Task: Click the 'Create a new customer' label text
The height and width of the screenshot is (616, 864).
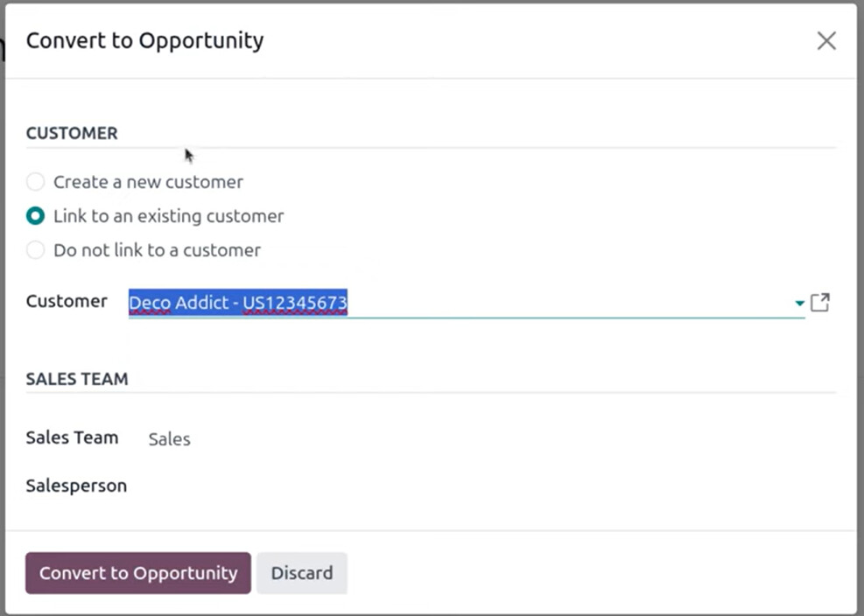Action: click(148, 182)
